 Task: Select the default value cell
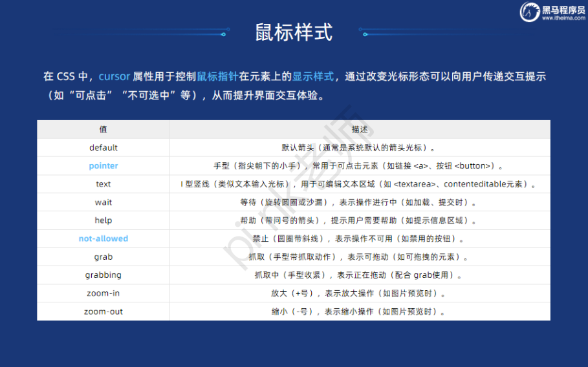[x=103, y=147]
